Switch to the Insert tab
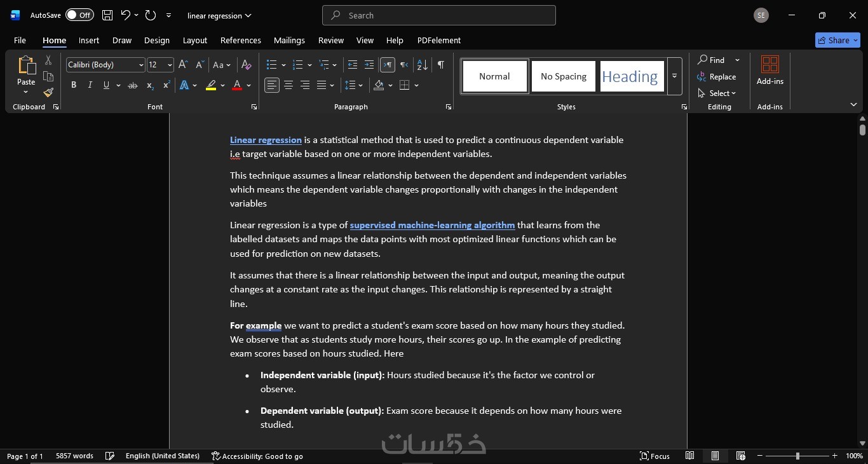Viewport: 868px width, 464px height. (89, 40)
